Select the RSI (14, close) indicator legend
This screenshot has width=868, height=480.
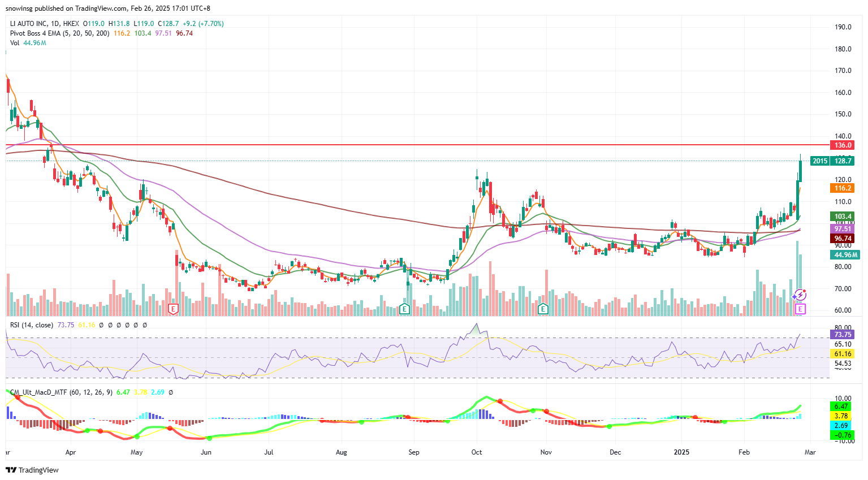pyautogui.click(x=32, y=325)
